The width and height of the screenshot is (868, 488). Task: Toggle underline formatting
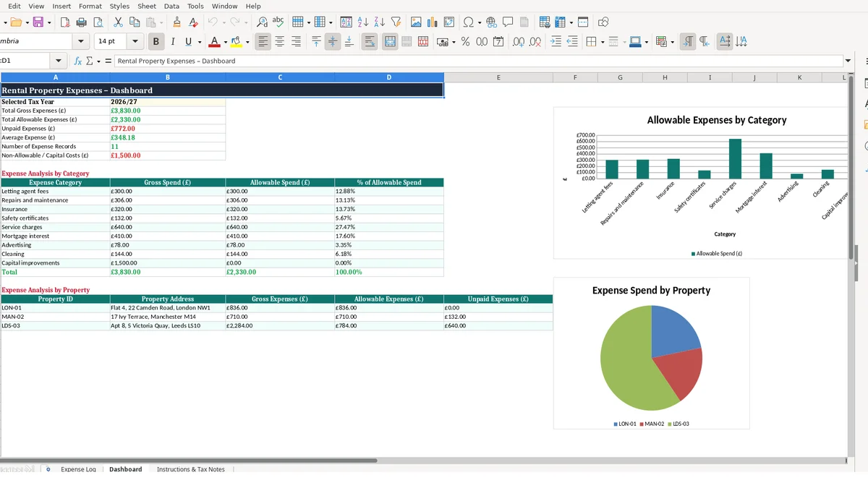189,42
